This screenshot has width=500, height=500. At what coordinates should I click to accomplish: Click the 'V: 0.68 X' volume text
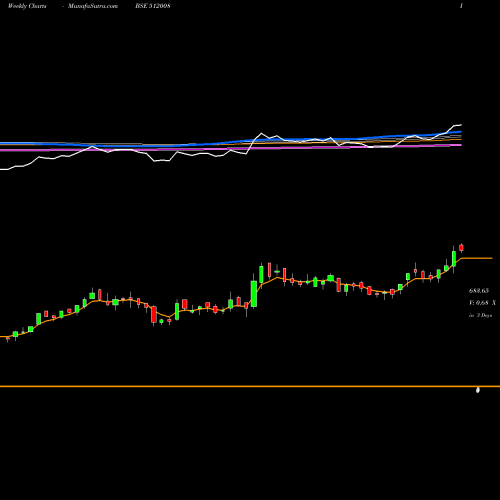pyautogui.click(x=482, y=303)
